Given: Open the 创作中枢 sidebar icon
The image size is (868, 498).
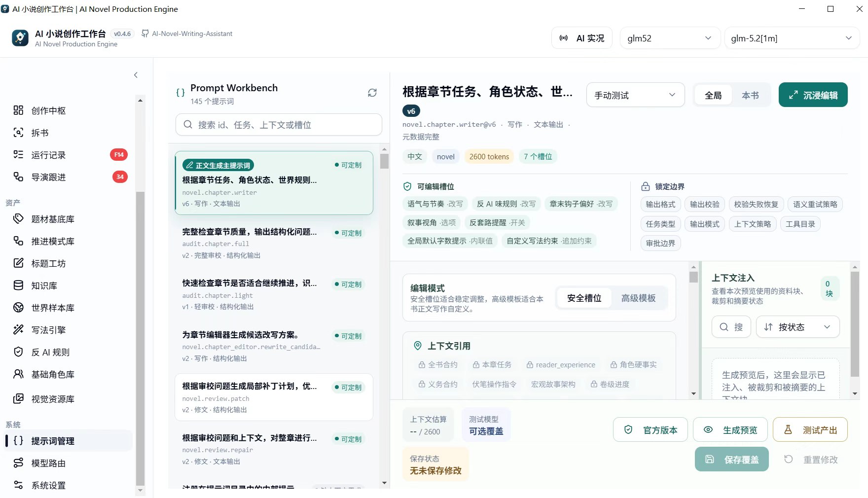Looking at the screenshot, I should click(x=18, y=110).
